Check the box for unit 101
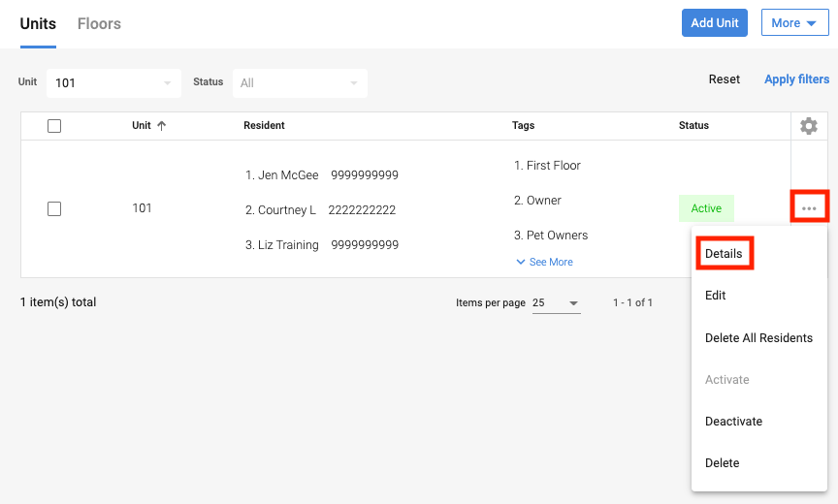The height and width of the screenshot is (504, 838). point(54,208)
